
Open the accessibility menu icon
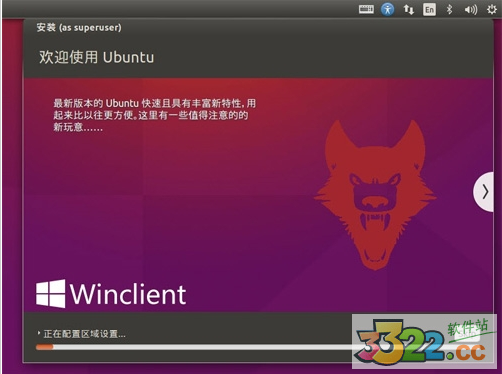coord(387,9)
